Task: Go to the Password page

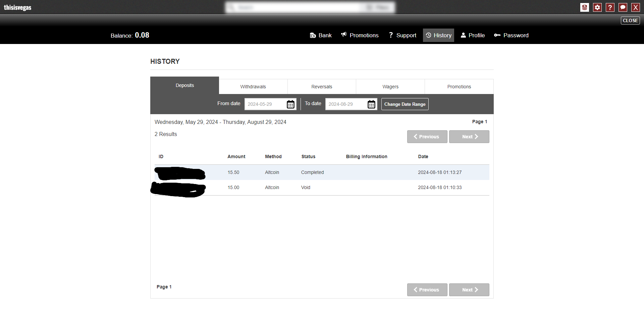Action: tap(511, 35)
